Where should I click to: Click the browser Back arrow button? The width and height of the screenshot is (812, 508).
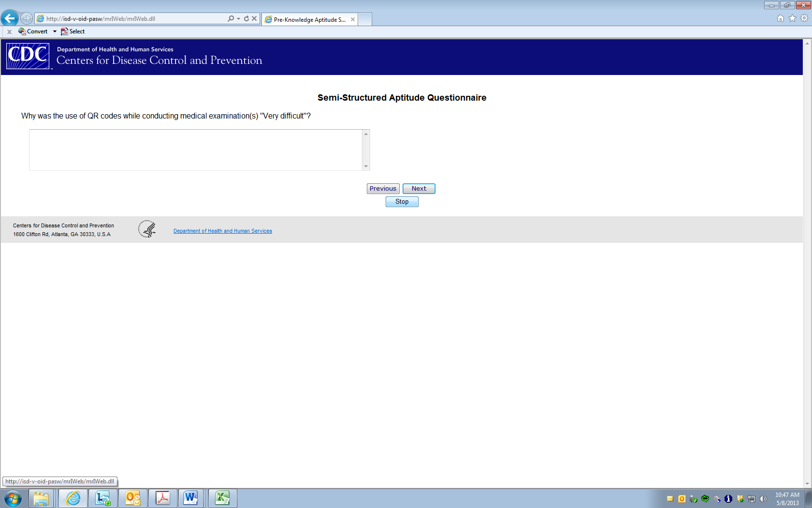(x=10, y=19)
